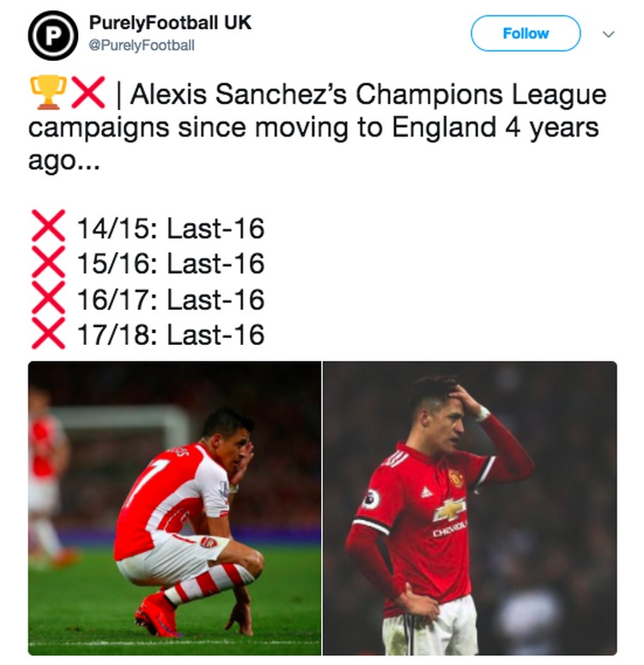Open the right photo of player in red
Screen dimensions: 644x665
[470, 508]
